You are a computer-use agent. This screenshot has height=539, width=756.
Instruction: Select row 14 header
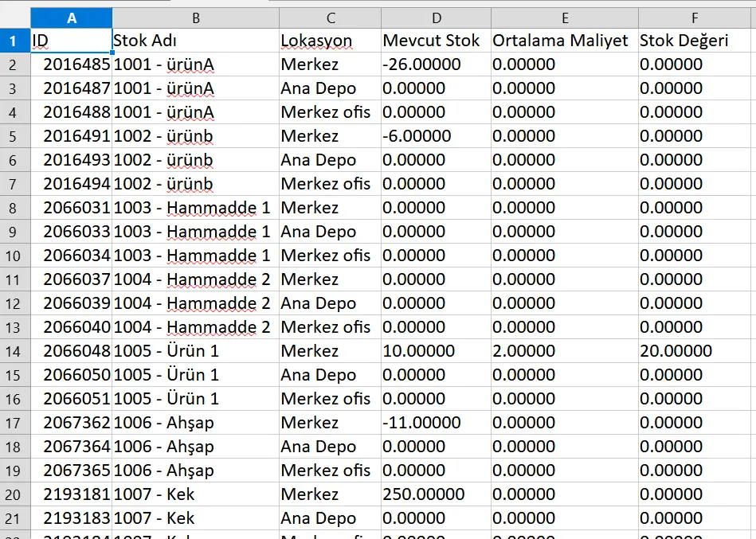tap(13, 351)
